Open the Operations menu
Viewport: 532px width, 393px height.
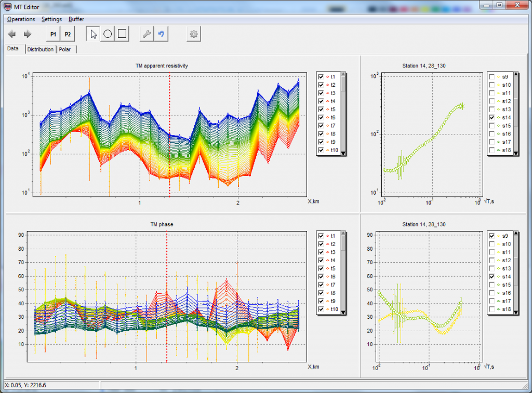click(20, 19)
